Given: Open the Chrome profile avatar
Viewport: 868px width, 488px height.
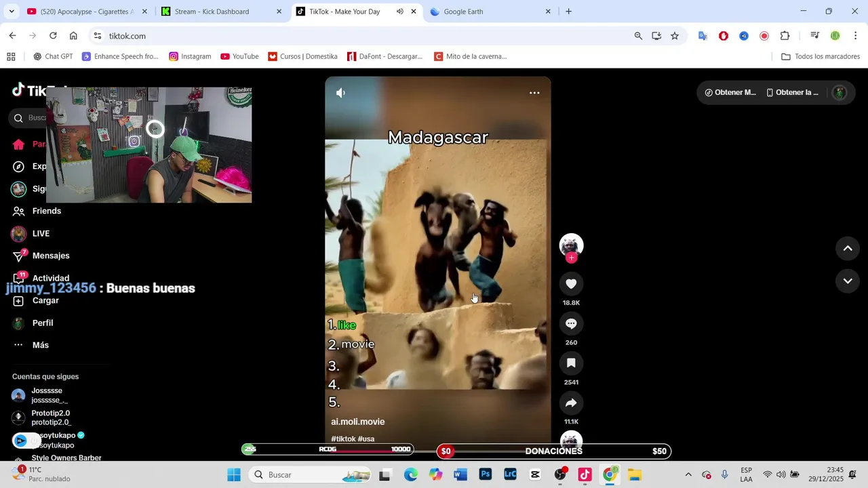Looking at the screenshot, I should pyautogui.click(x=835, y=36).
